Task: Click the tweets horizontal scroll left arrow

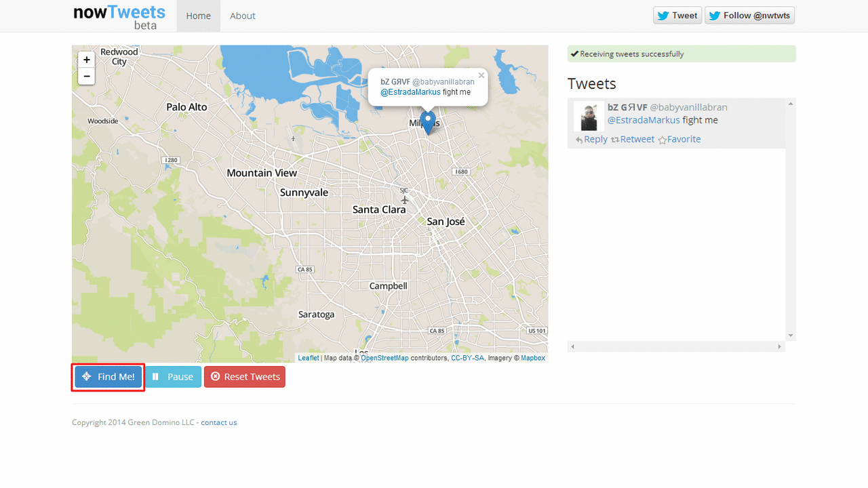Action: 572,346
